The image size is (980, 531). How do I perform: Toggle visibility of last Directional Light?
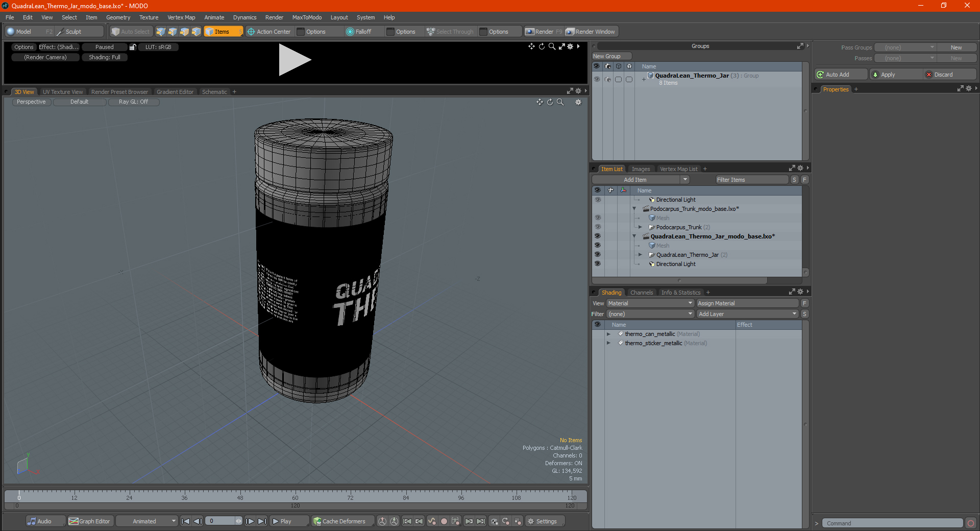597,264
